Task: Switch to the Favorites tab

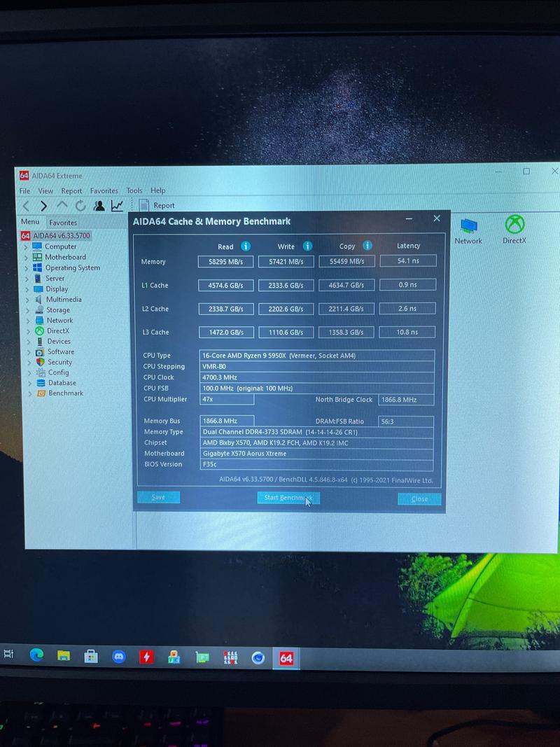Action: pos(63,223)
